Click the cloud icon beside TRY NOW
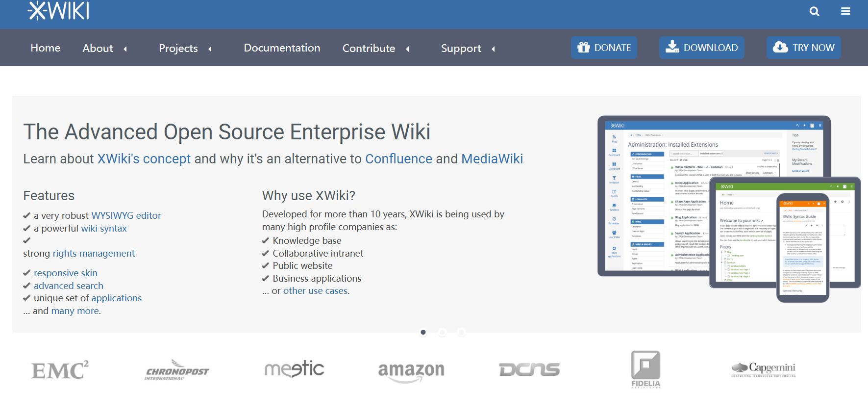The image size is (868, 420). coord(780,47)
